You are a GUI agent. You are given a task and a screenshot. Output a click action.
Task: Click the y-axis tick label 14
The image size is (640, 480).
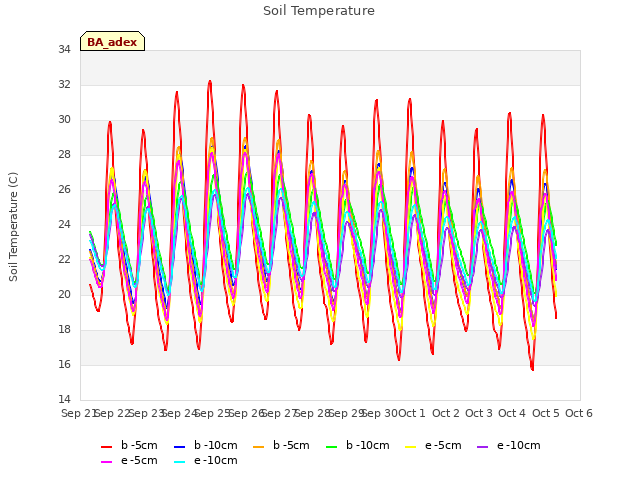pos(64,399)
